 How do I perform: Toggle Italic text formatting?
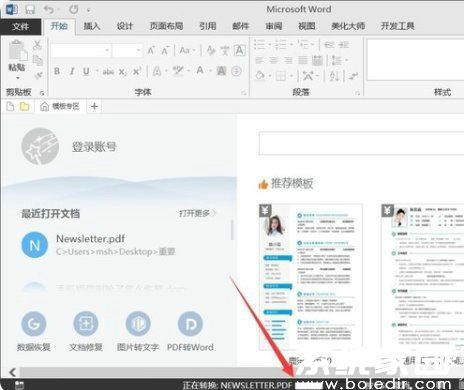click(x=72, y=71)
